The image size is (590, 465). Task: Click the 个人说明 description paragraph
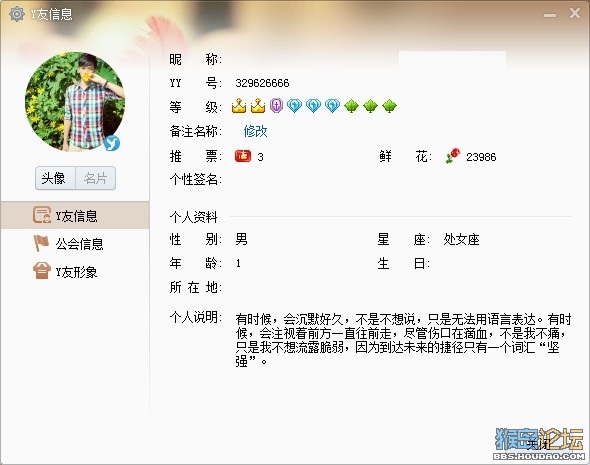(403, 340)
